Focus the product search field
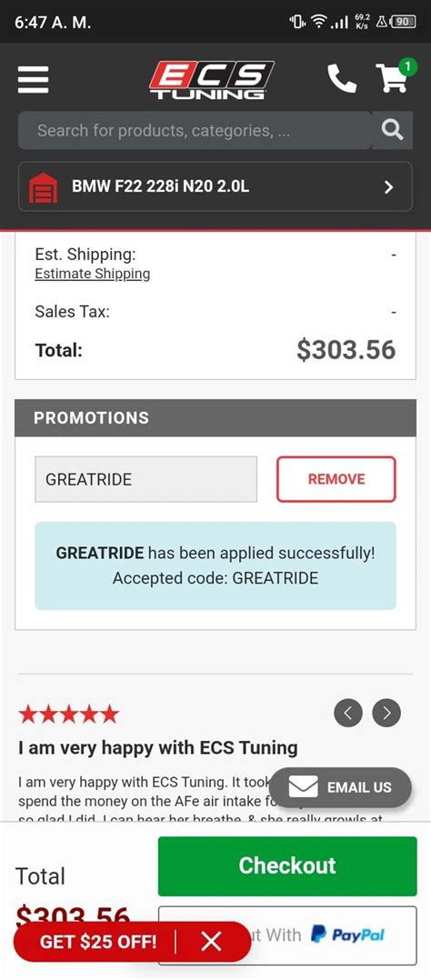431x980 pixels. pyautogui.click(x=195, y=130)
